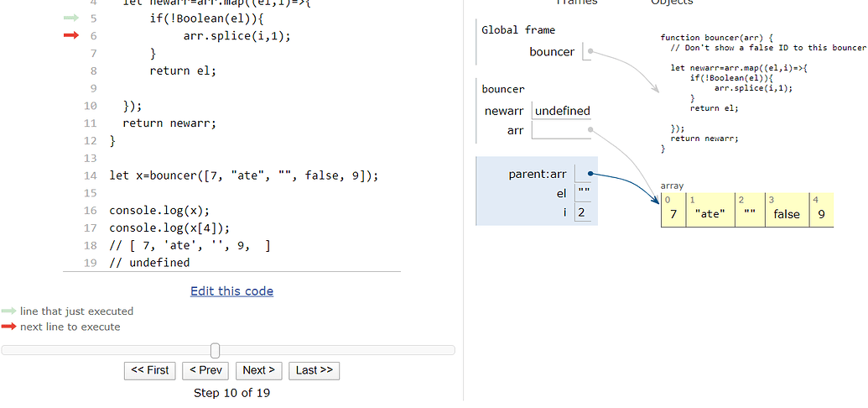This screenshot has height=408, width=868.
Task: Click the Step 10 of 19 label
Action: (x=231, y=393)
